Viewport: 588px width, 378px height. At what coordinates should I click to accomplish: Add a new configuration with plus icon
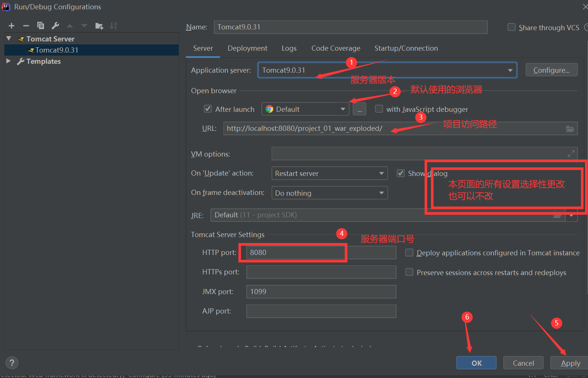[12, 26]
